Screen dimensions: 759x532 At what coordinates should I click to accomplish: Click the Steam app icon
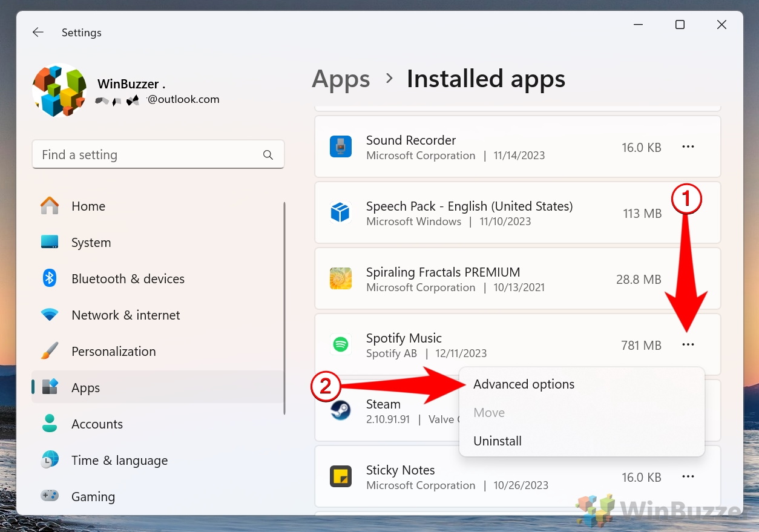click(341, 411)
